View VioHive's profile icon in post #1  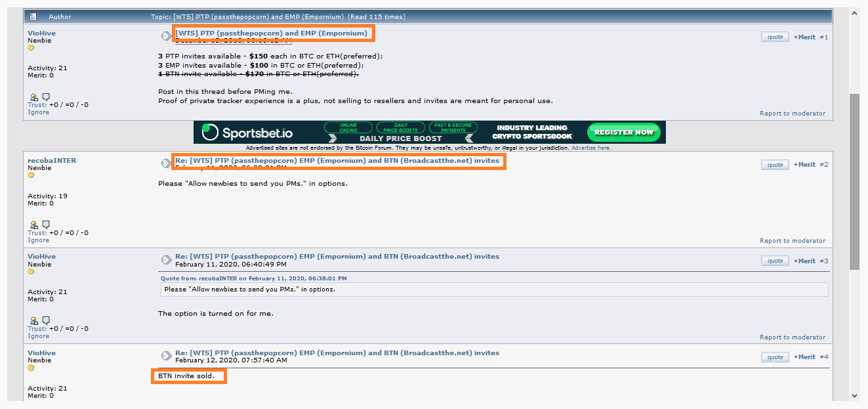[34, 97]
